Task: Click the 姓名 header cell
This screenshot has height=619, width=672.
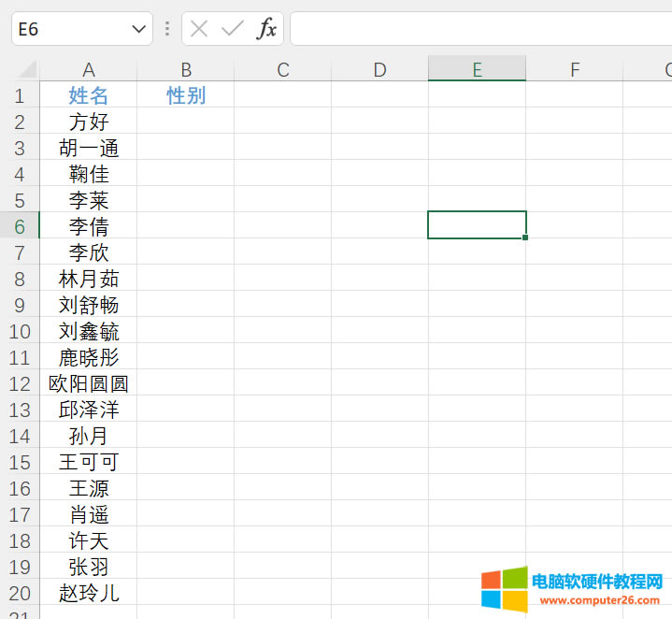Action: [89, 95]
